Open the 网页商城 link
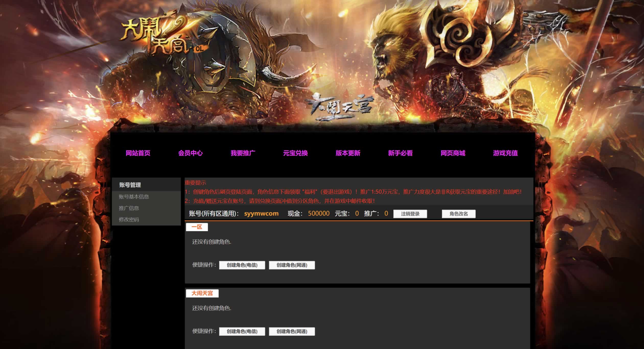 [x=453, y=153]
